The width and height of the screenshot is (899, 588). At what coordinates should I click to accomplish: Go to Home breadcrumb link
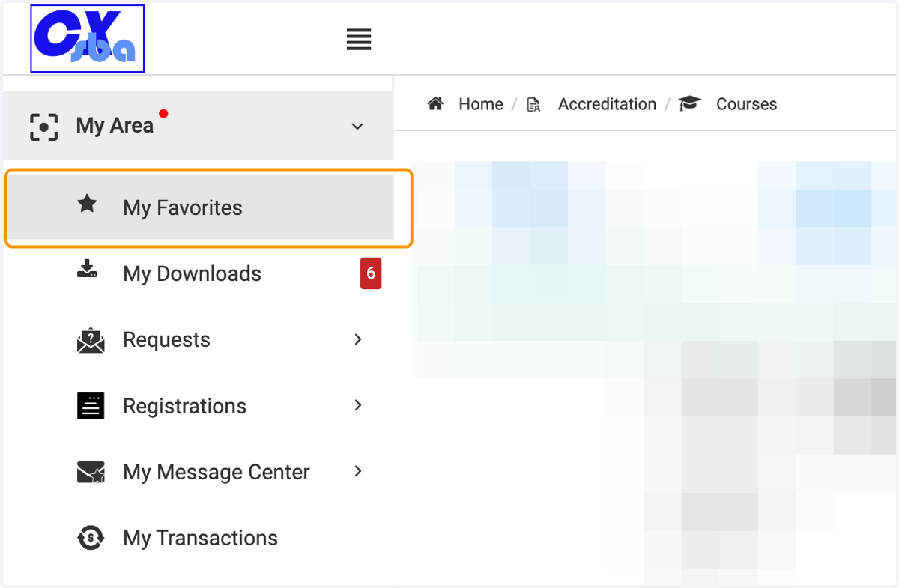coord(481,104)
